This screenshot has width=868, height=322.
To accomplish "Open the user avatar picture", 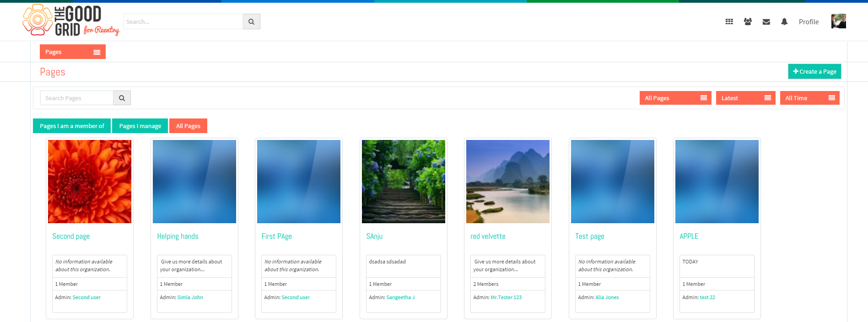I will coord(838,21).
